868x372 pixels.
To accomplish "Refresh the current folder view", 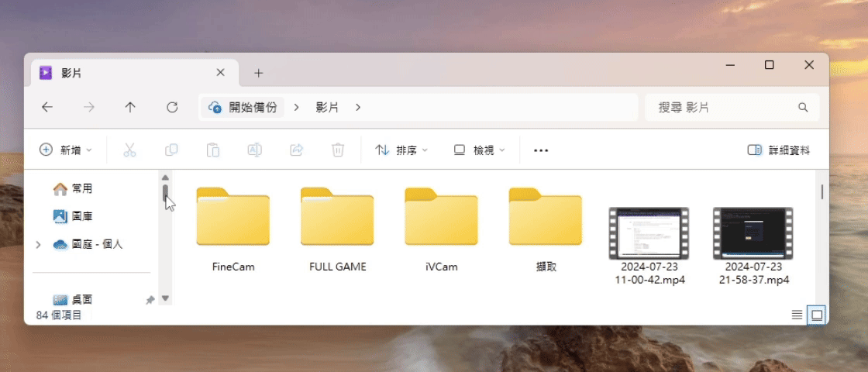I will click(x=172, y=108).
